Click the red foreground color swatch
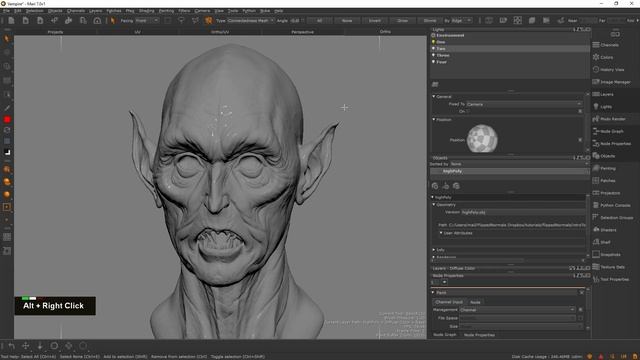This screenshot has height=360, width=640. pos(7,120)
